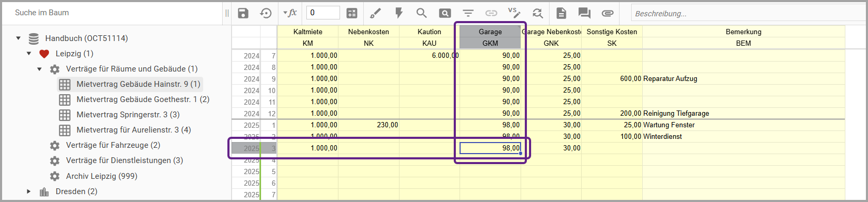This screenshot has height=202, width=868.
Task: Click the lightning bolt action icon
Action: tap(398, 13)
